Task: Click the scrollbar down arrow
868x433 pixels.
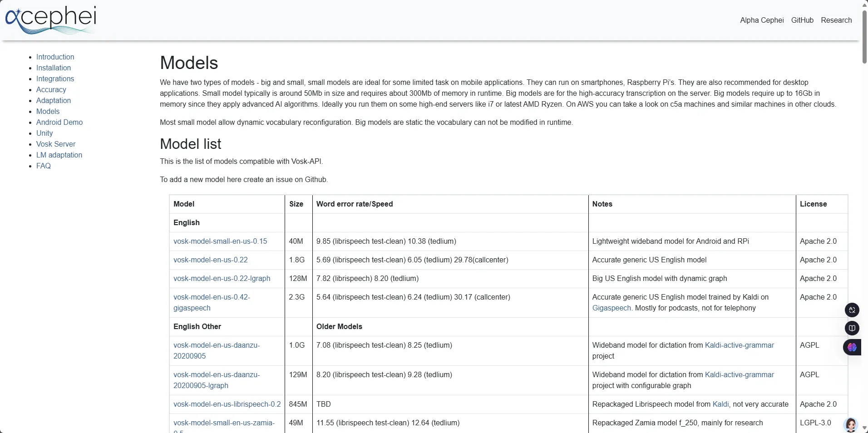Action: coord(864,428)
